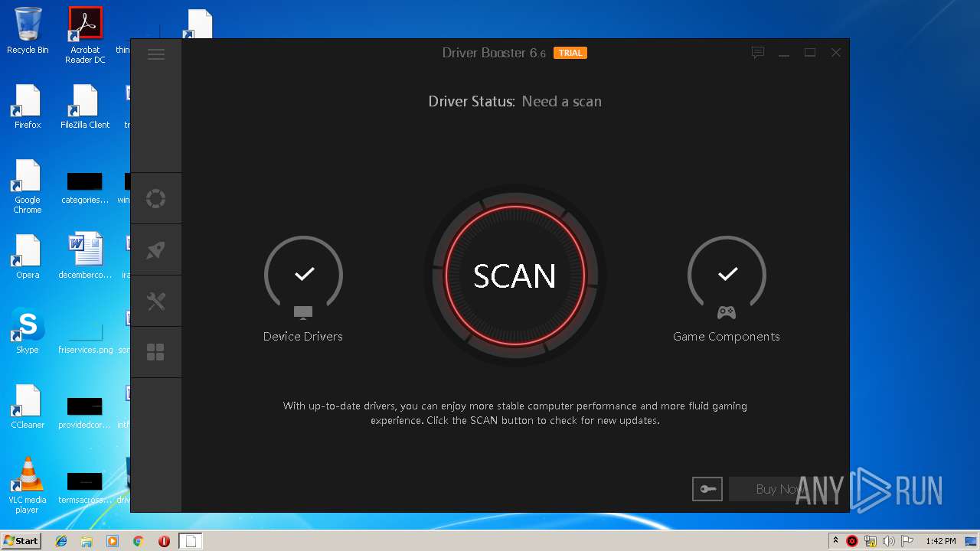Click Driver Status: Need a scan text
Viewport: 980px width, 551px height.
[x=514, y=102]
